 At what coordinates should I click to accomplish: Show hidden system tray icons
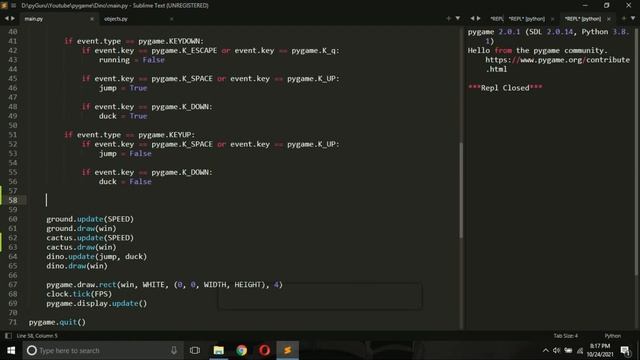(x=546, y=350)
